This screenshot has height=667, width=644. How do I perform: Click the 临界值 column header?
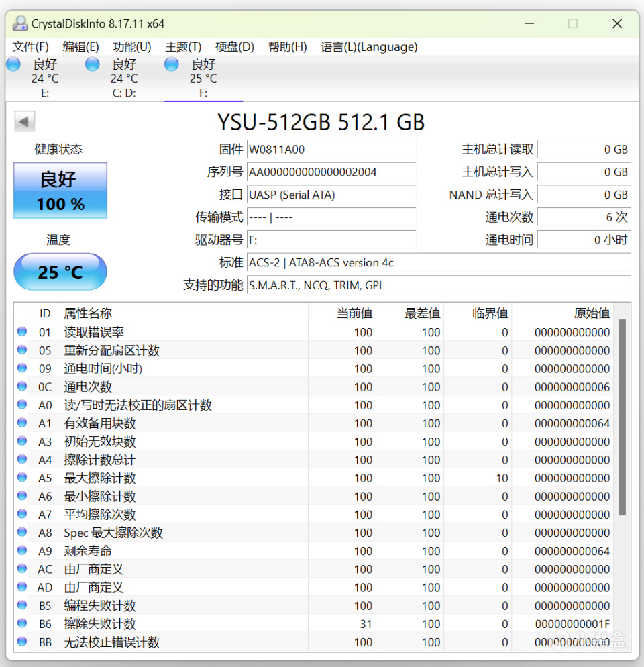coord(478,313)
